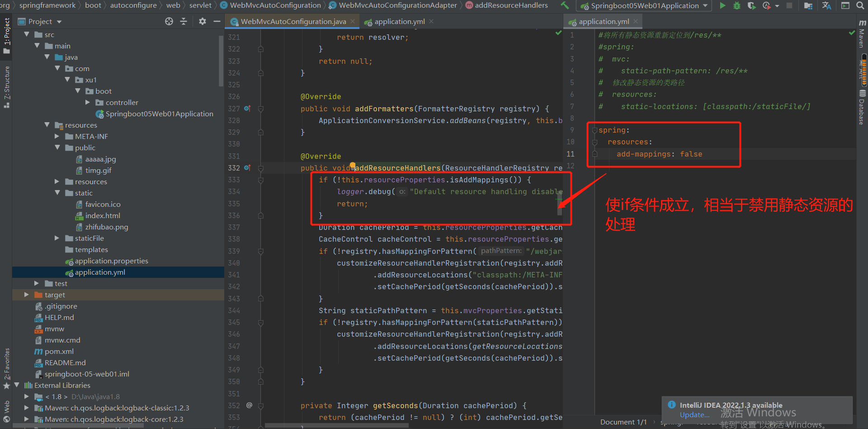Run Springboot05Web01Application with the green play icon
This screenshot has width=868, height=429.
(722, 5)
